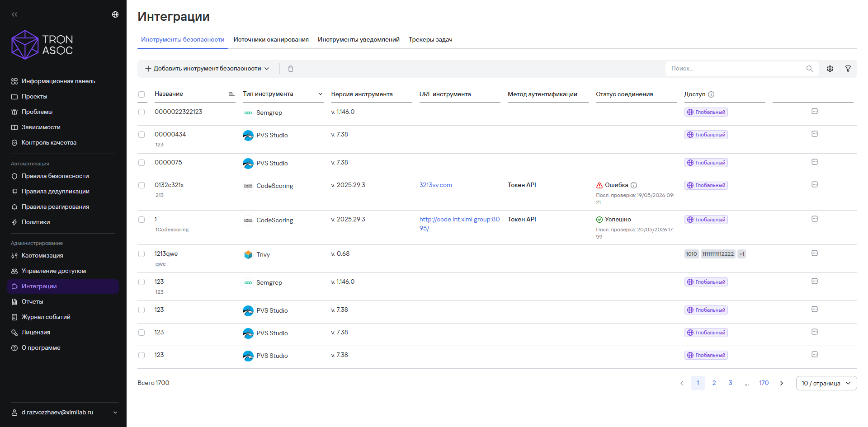This screenshot has height=427, width=868.
Task: Click Глобальный badge in row 0000075
Action: tap(706, 163)
